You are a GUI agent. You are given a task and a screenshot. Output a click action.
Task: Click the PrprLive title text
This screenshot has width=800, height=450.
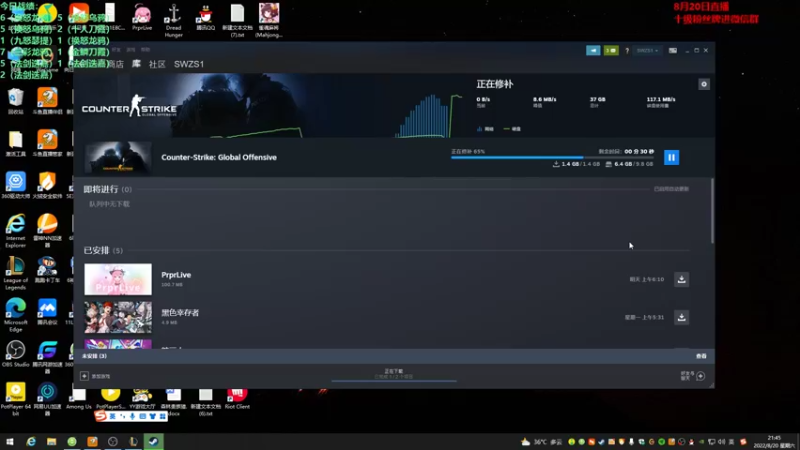point(176,274)
